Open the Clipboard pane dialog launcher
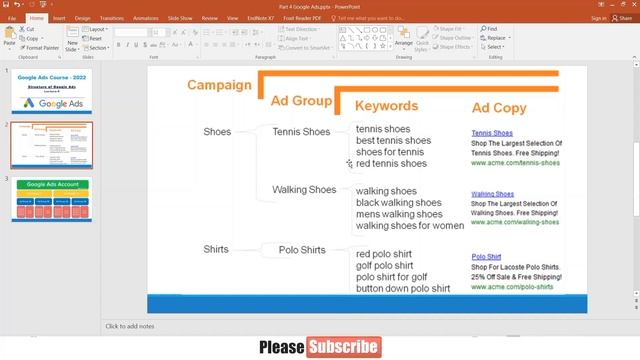Image resolution: width=640 pixels, height=360 pixels. [60, 58]
